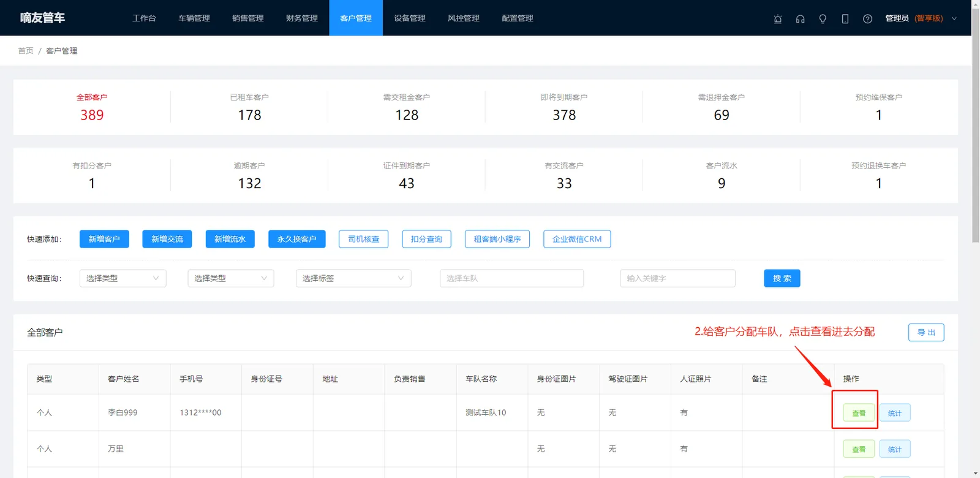Open the 设备管理 menu
The height and width of the screenshot is (478, 980).
click(x=410, y=18)
